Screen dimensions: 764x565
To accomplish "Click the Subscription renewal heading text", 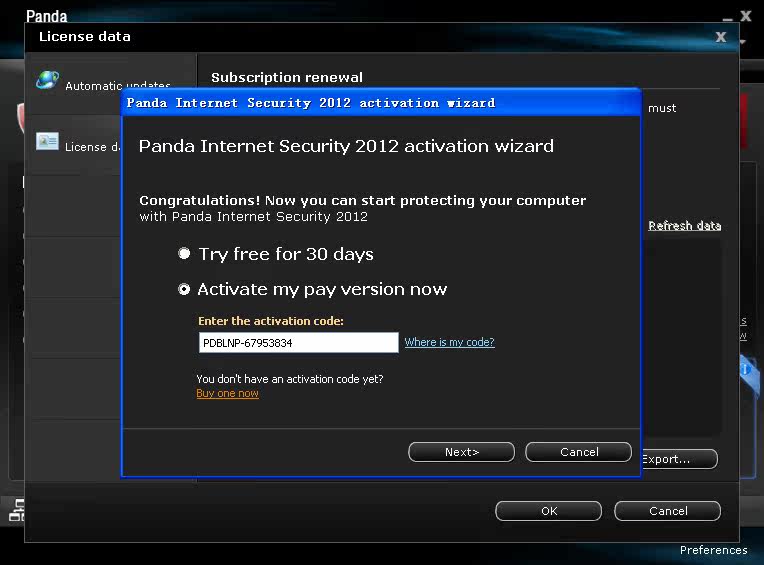I will point(287,77).
